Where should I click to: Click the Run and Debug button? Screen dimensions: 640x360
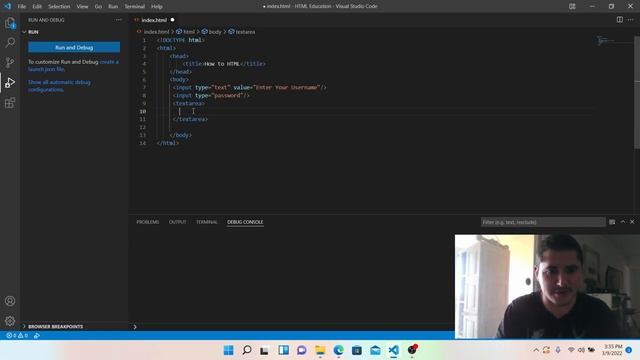pos(74,47)
